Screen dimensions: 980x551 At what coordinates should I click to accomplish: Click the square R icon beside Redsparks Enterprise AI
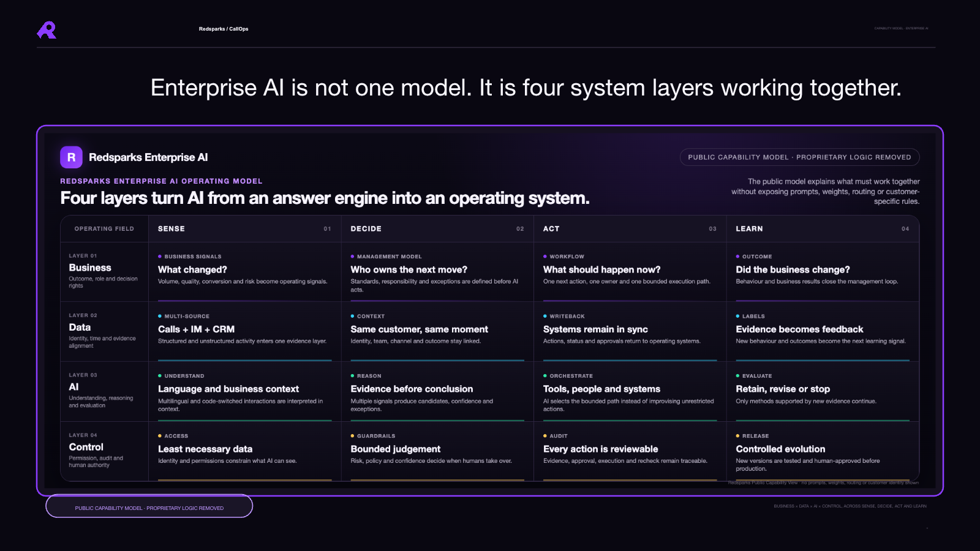tap(71, 157)
